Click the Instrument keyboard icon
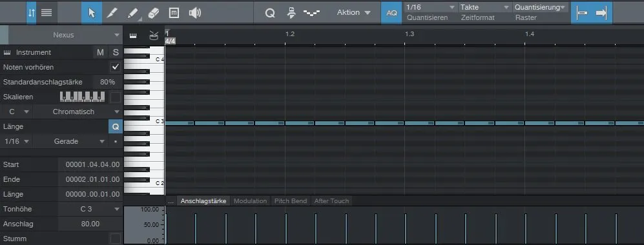The image size is (644, 245). [7, 52]
